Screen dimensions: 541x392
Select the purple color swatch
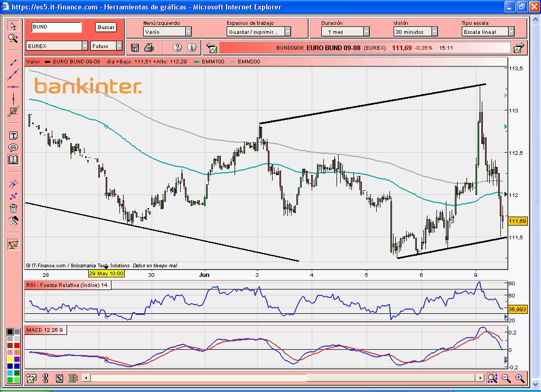16,359
